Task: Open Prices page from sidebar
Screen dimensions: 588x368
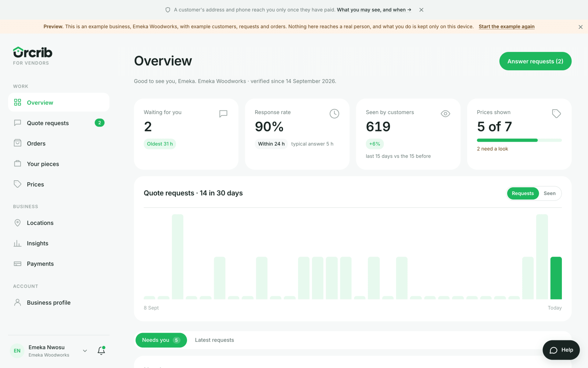Action: pyautogui.click(x=59, y=184)
